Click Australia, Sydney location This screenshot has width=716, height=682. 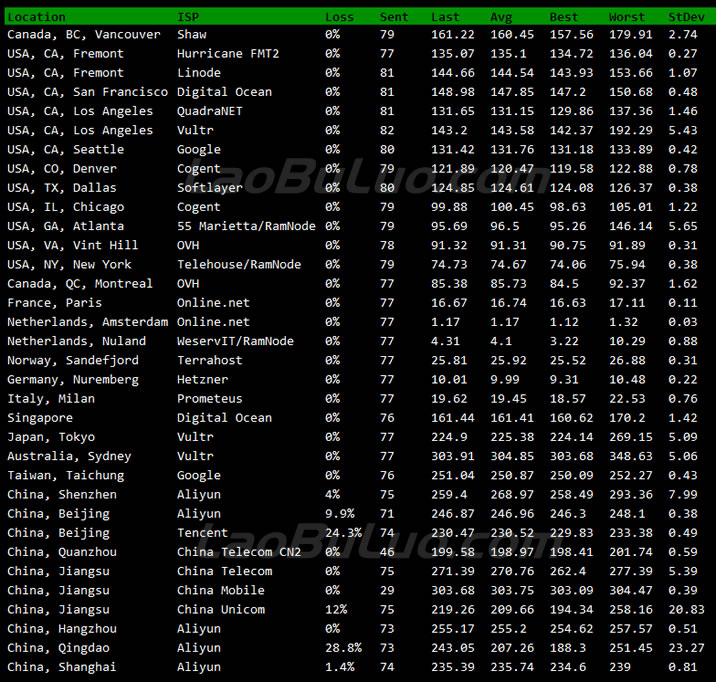click(69, 456)
